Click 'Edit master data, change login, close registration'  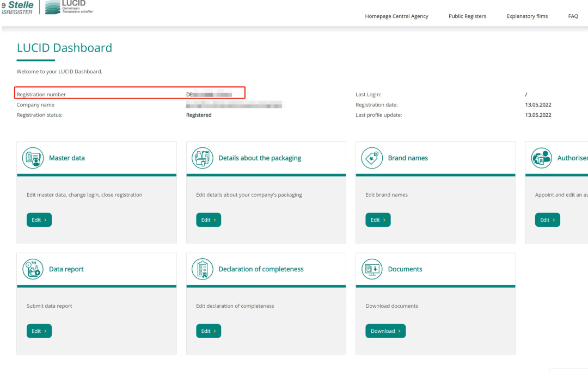point(84,195)
